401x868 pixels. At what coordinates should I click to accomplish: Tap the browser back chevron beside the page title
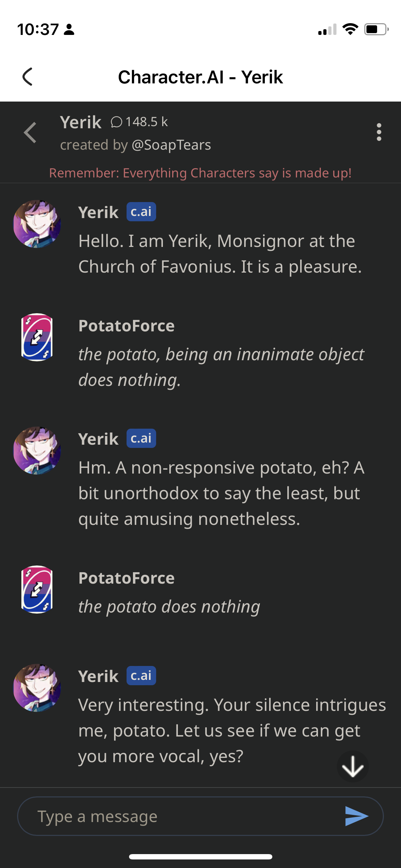click(27, 77)
